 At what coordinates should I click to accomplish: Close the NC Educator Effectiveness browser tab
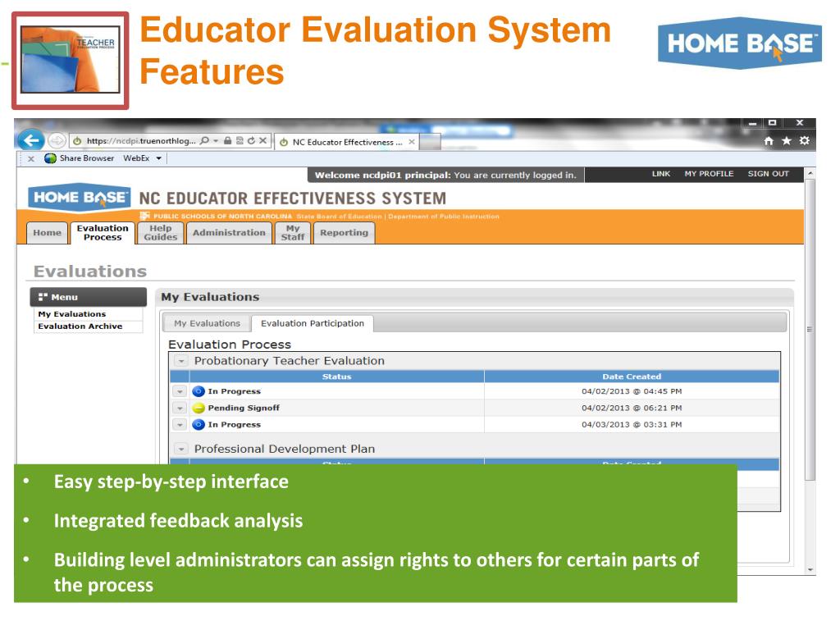point(412,142)
